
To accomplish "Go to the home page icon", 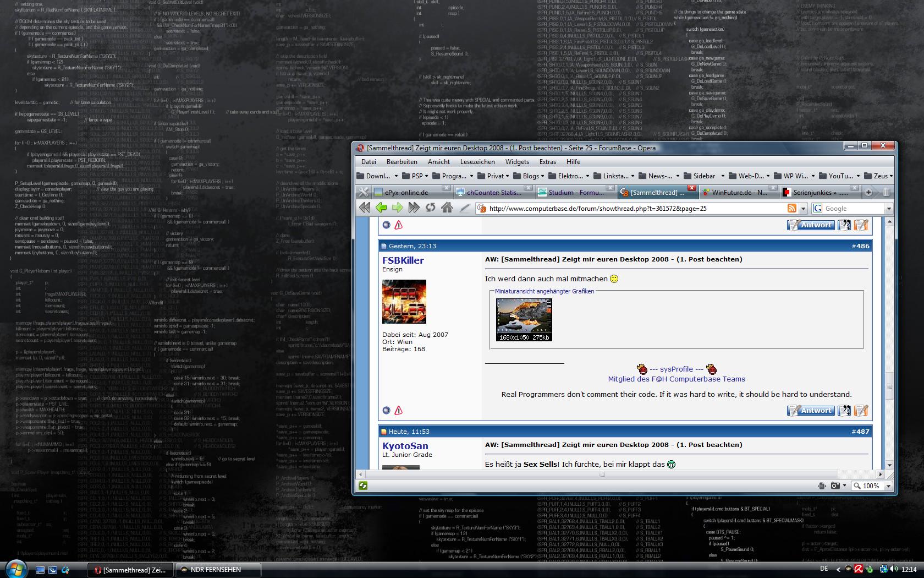I will point(447,208).
